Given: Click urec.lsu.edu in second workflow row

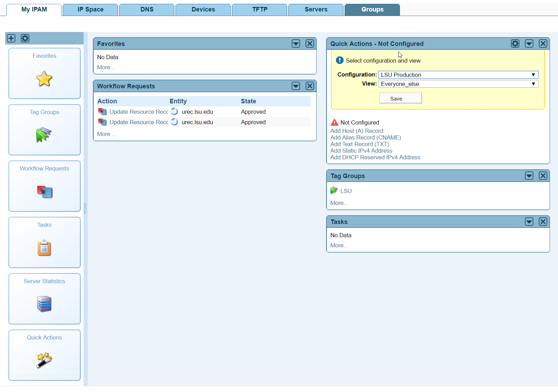Looking at the screenshot, I should tap(197, 122).
